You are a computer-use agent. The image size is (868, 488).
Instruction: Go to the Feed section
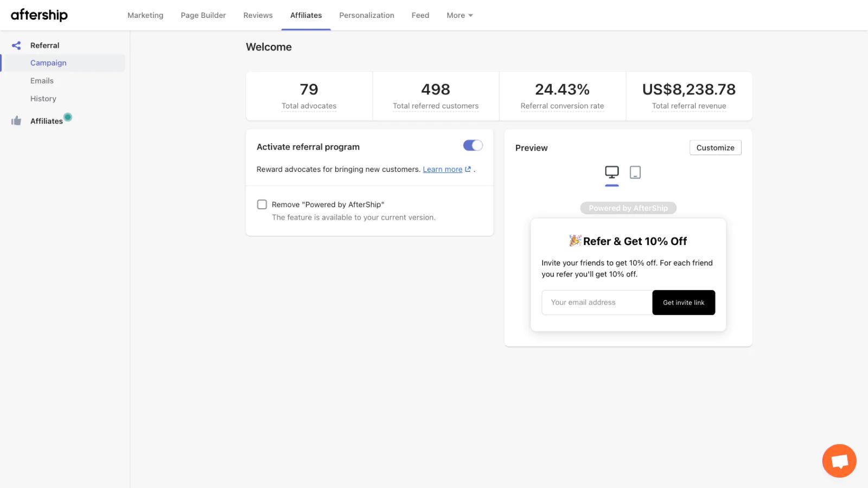(420, 15)
